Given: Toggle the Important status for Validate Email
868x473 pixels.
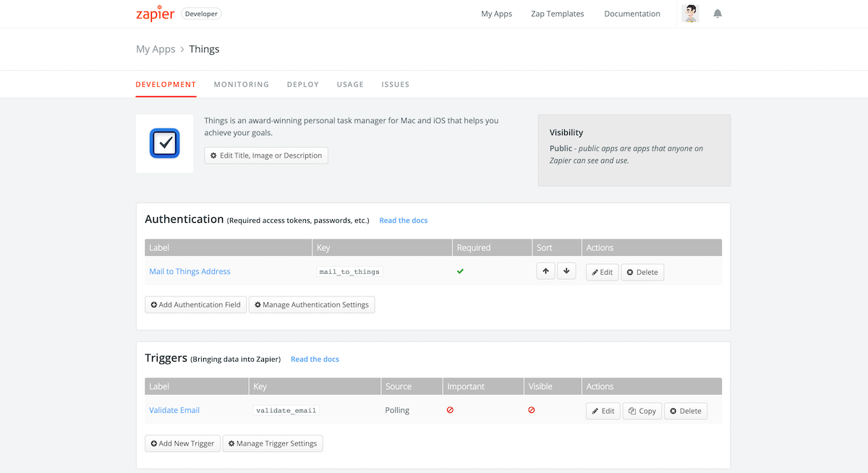Looking at the screenshot, I should 450,409.
